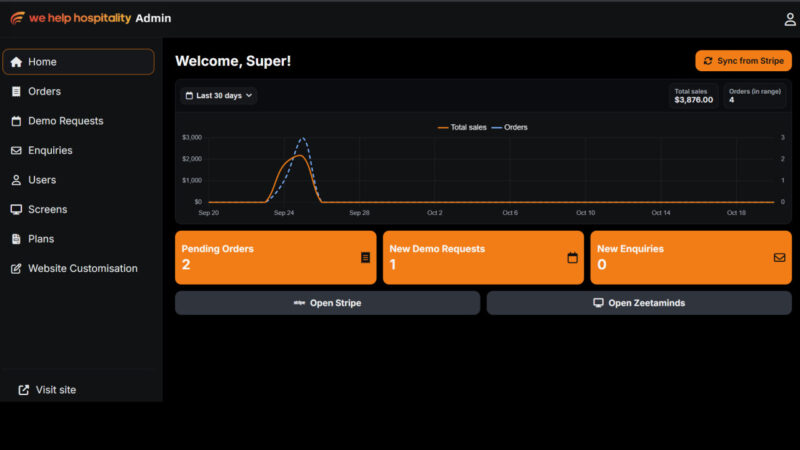Toggle the Total sales series in chart legend
Image resolution: width=800 pixels, height=450 pixels.
tap(462, 127)
